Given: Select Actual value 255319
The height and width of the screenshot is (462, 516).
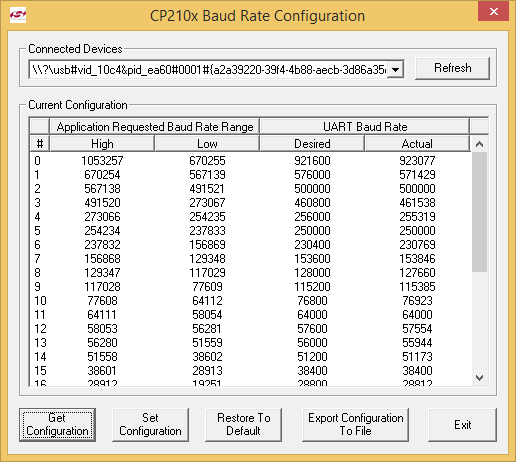Looking at the screenshot, I should [x=417, y=217].
